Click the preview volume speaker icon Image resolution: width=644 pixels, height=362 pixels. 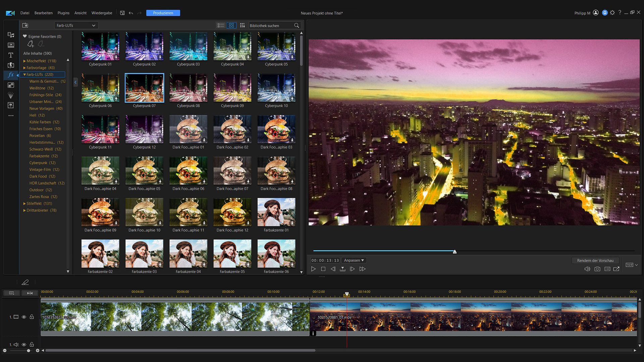587,269
